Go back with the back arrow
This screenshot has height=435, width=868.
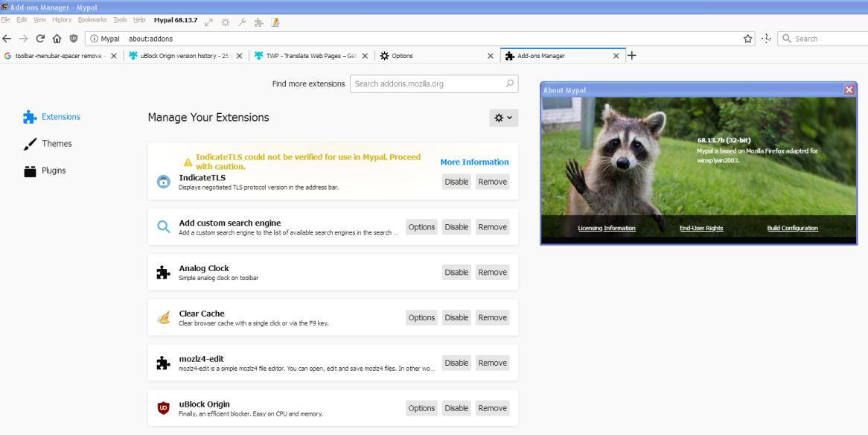[7, 39]
